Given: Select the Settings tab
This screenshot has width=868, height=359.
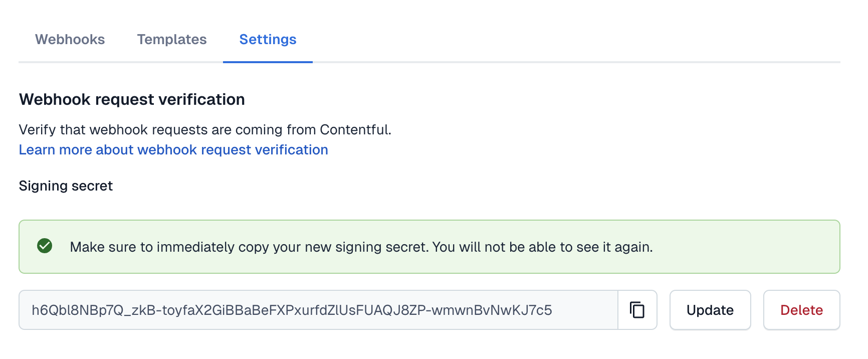Looking at the screenshot, I should pyautogui.click(x=268, y=39).
